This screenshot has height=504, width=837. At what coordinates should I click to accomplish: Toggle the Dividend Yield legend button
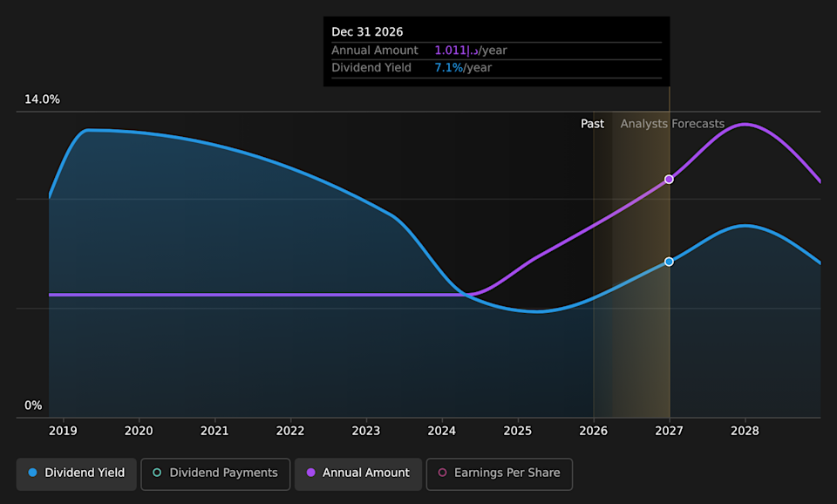click(x=77, y=473)
